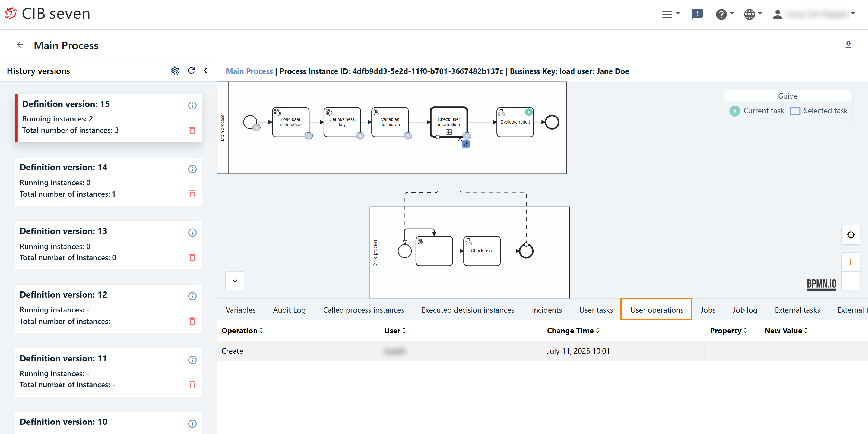Reset diagram viewport with crosshair button

[850, 235]
